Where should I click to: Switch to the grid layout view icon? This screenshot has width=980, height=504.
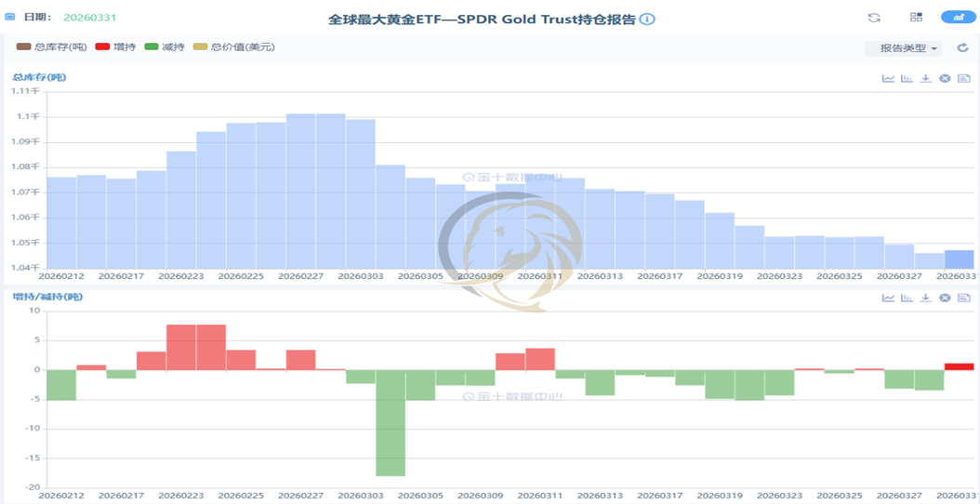tap(916, 17)
